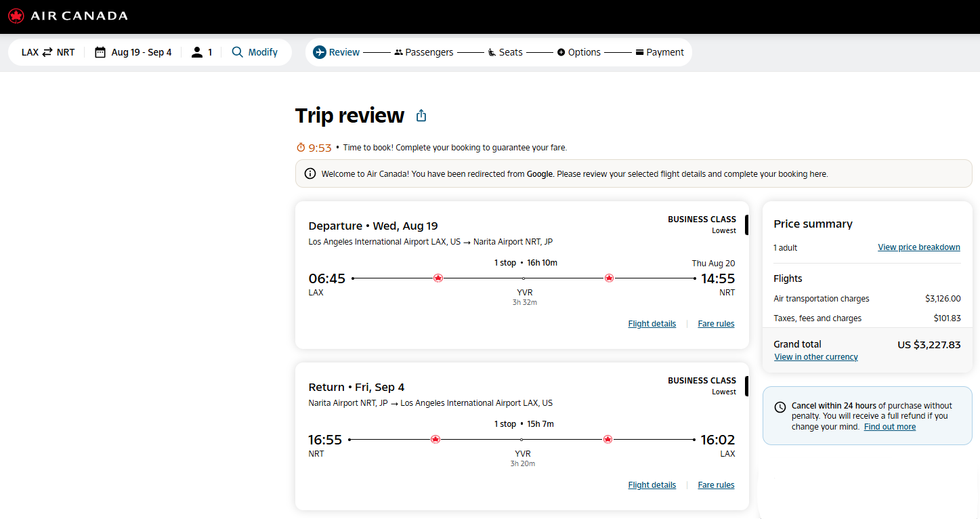Viewport: 980px width, 519px height.
Task: Click first Air Canada leaf marker on return flight line
Action: tap(435, 439)
